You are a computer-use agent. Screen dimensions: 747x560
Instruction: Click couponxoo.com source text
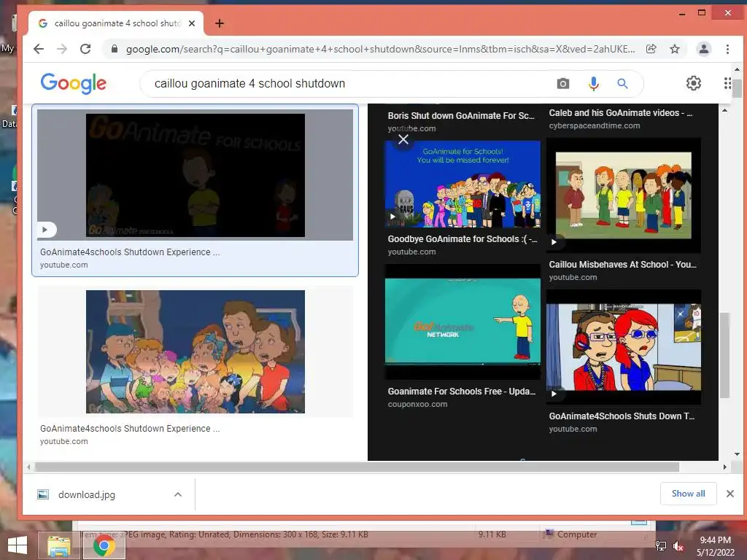(x=417, y=404)
